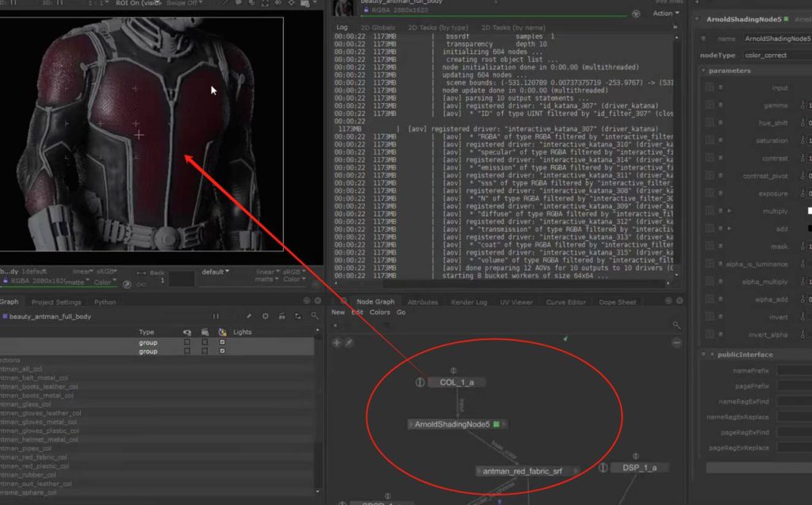Collapse the parameters section
The image size is (812, 505).
(704, 71)
